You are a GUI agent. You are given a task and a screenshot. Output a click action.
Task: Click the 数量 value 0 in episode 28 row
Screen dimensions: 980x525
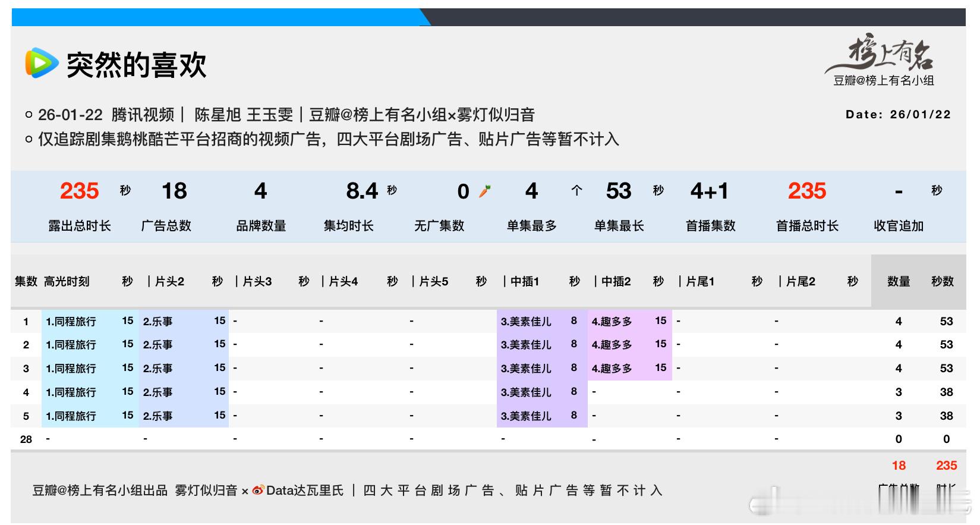tap(899, 439)
